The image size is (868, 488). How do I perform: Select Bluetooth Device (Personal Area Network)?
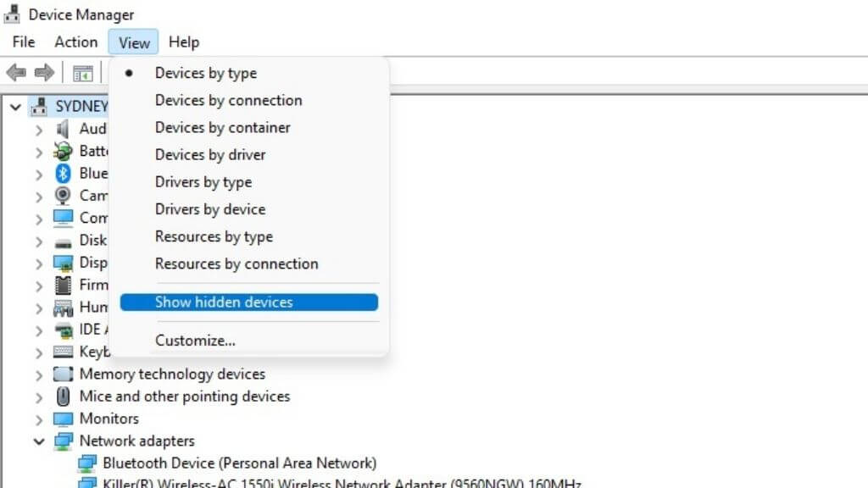(x=239, y=463)
